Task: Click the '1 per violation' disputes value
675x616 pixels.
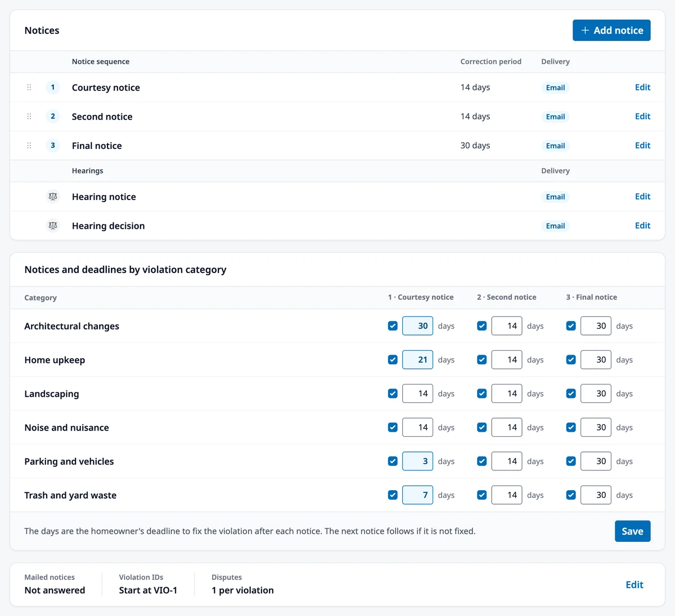Action: 242,590
